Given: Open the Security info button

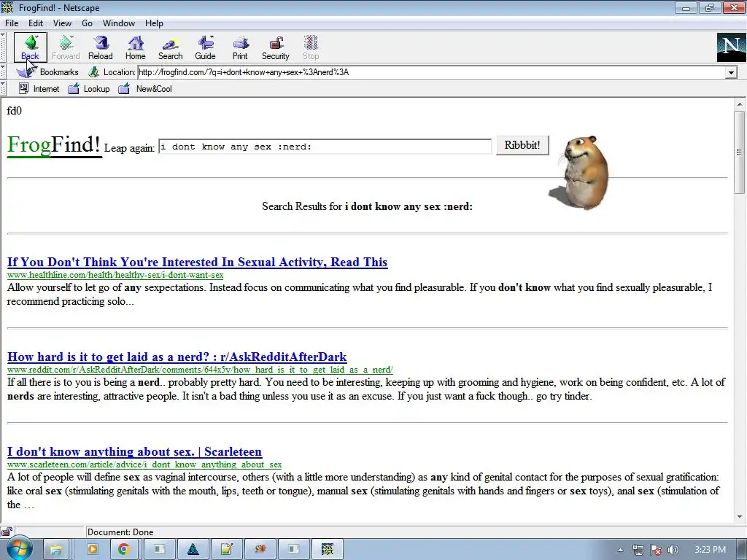Looking at the screenshot, I should (x=275, y=47).
